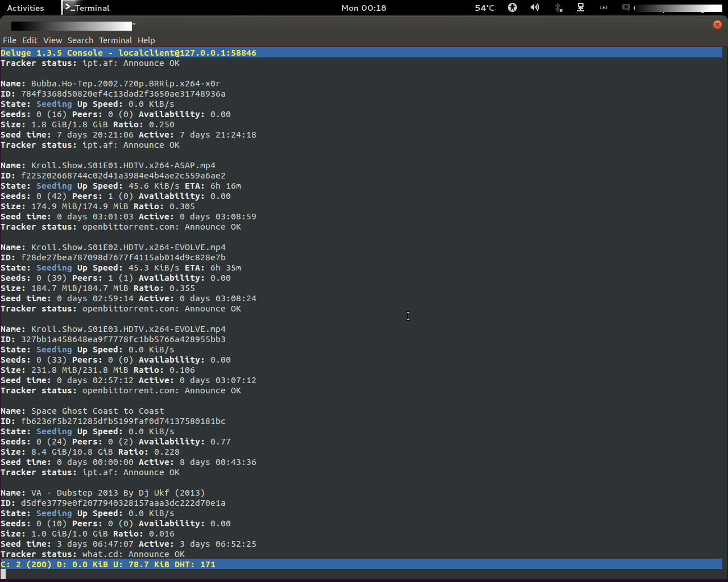Click the Size value 174.9 MiB/174.9 MiB

80,206
